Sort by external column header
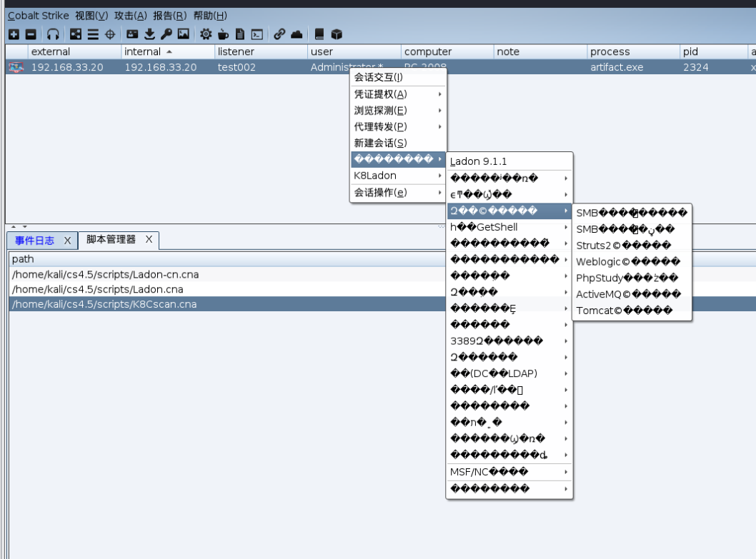The width and height of the screenshot is (756, 559). pos(74,51)
